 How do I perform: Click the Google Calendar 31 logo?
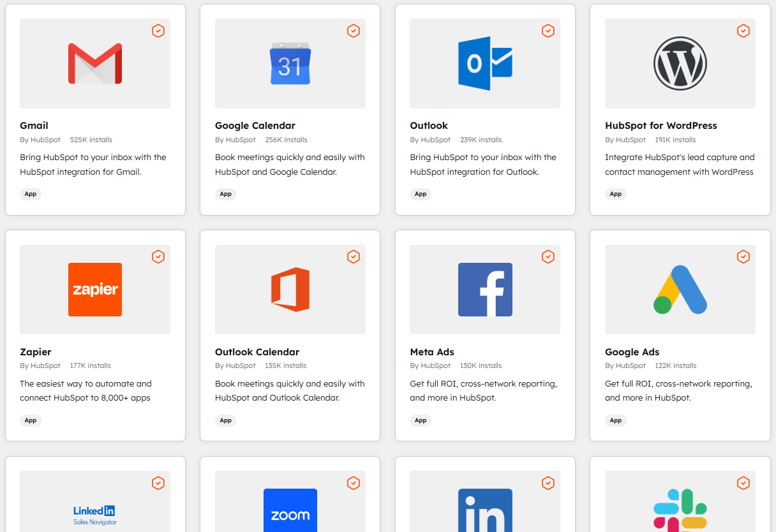point(290,64)
